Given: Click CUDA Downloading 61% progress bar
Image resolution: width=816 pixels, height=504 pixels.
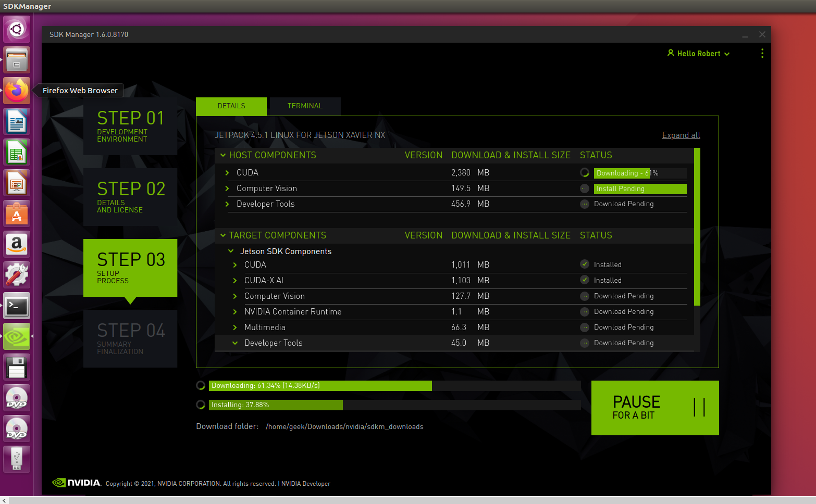Looking at the screenshot, I should pyautogui.click(x=640, y=173).
